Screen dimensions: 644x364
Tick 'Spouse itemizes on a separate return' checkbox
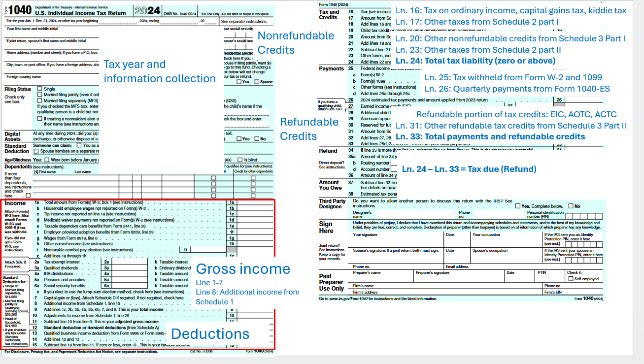click(x=36, y=151)
